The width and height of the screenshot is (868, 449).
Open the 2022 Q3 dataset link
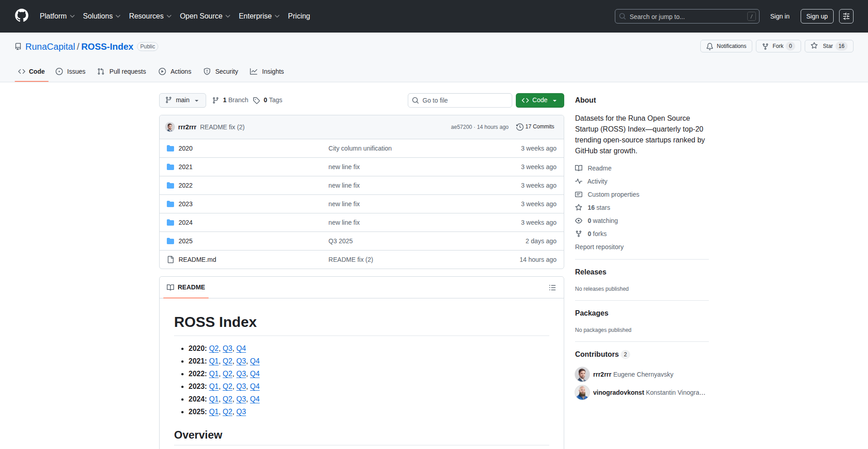pos(241,374)
